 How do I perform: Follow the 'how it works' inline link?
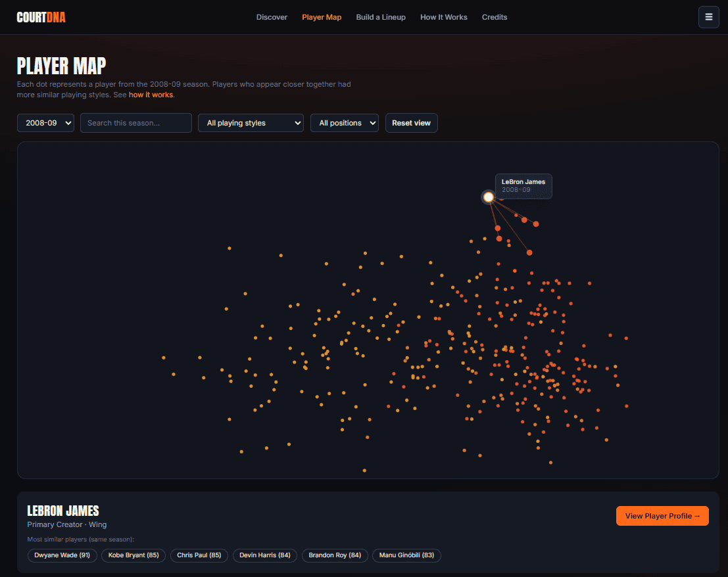[151, 95]
